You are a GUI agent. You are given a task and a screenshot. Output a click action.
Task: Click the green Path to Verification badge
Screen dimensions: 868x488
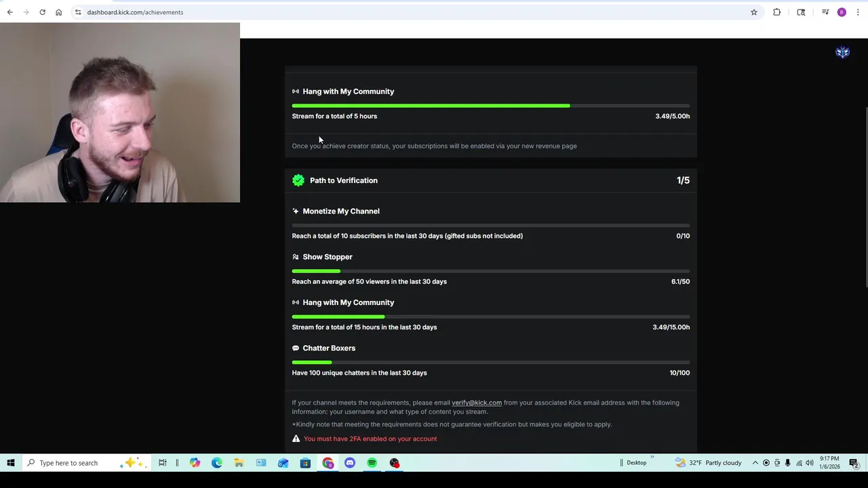point(298,180)
